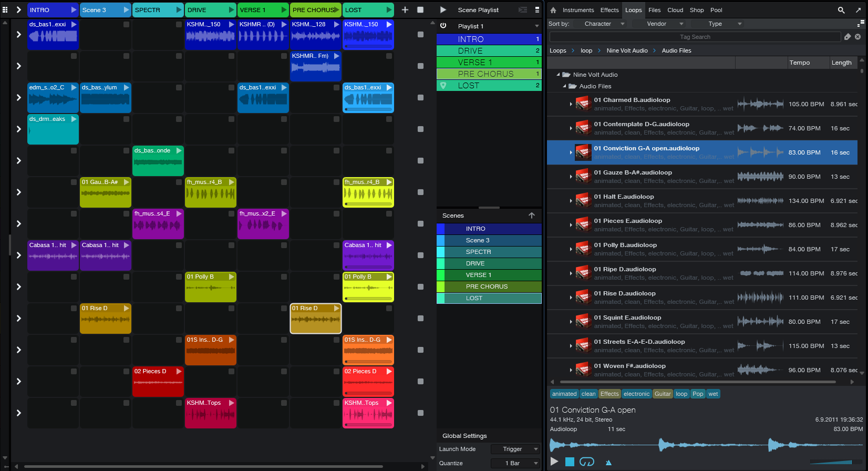Open the Character sort dropdown
Viewport: 868px width, 471px height.
[604, 24]
